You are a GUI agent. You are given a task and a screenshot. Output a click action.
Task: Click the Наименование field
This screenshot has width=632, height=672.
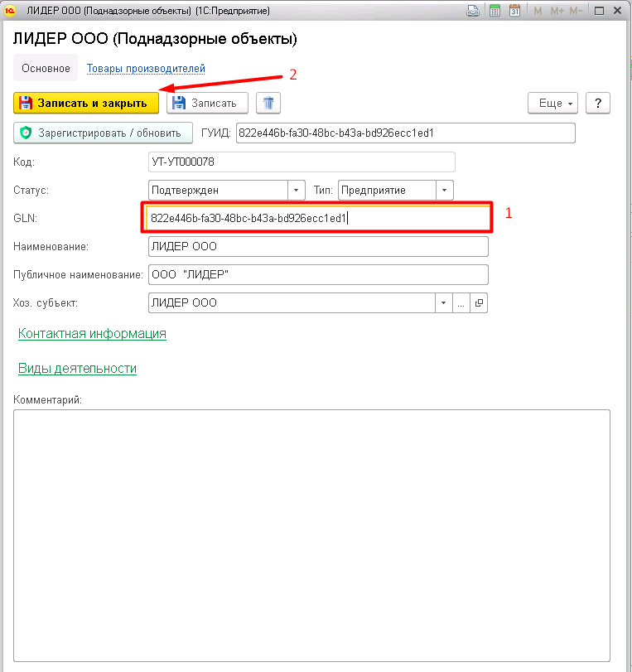(318, 246)
